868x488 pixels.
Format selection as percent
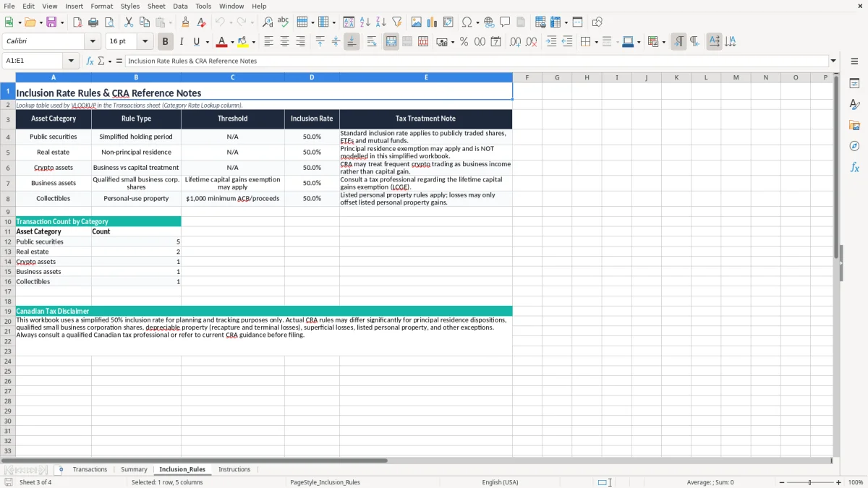[x=464, y=42]
